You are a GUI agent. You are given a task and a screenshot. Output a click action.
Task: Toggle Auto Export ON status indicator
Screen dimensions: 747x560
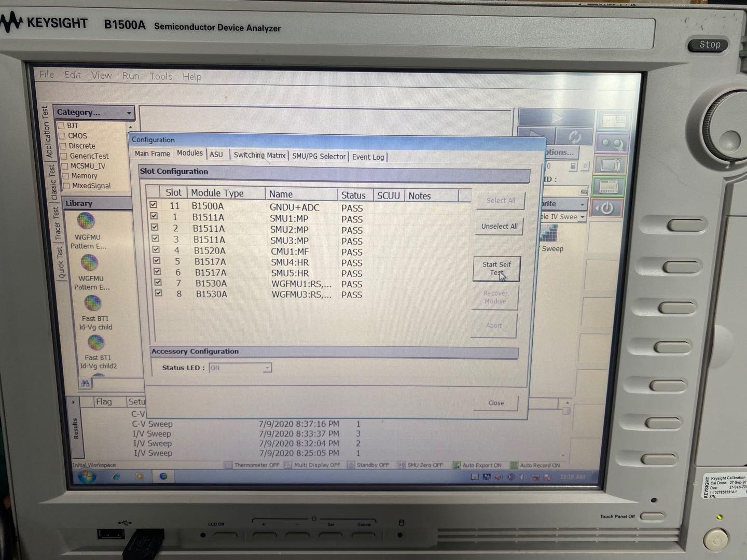click(x=478, y=466)
